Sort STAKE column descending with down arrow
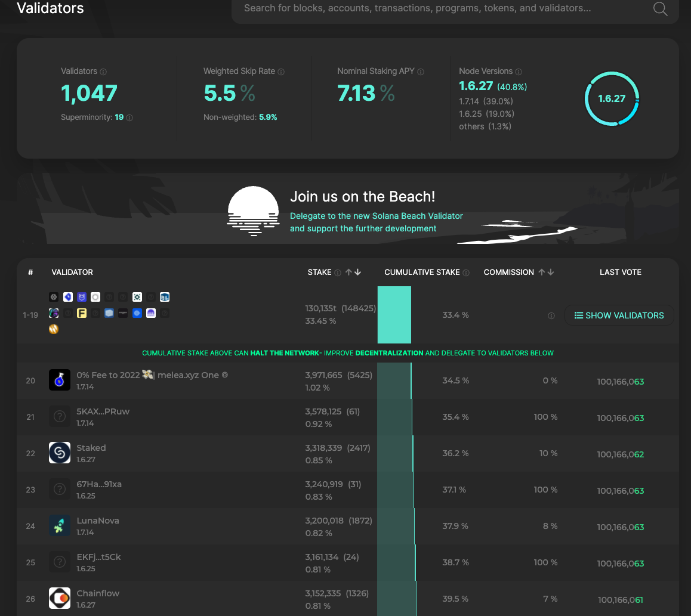Image resolution: width=691 pixels, height=616 pixels. [x=357, y=272]
